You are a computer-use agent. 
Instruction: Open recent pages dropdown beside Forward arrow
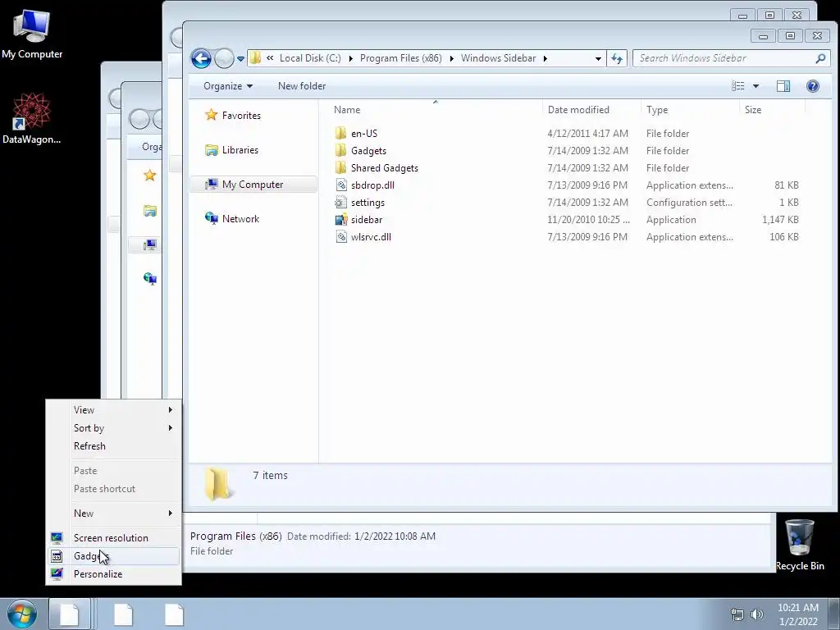point(240,58)
